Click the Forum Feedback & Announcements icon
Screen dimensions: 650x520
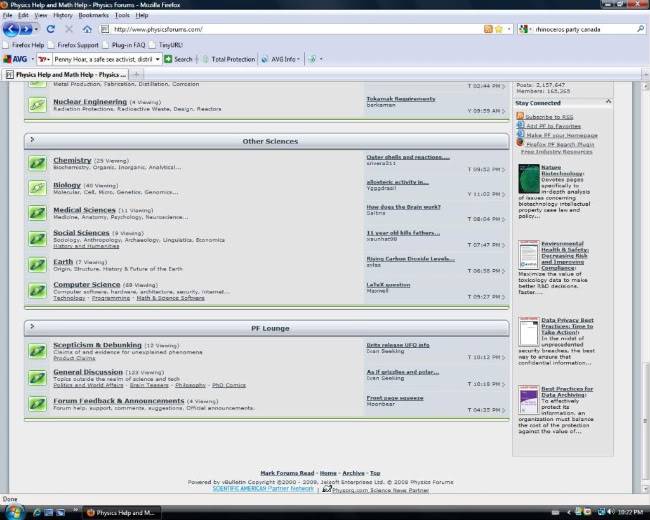click(37, 403)
